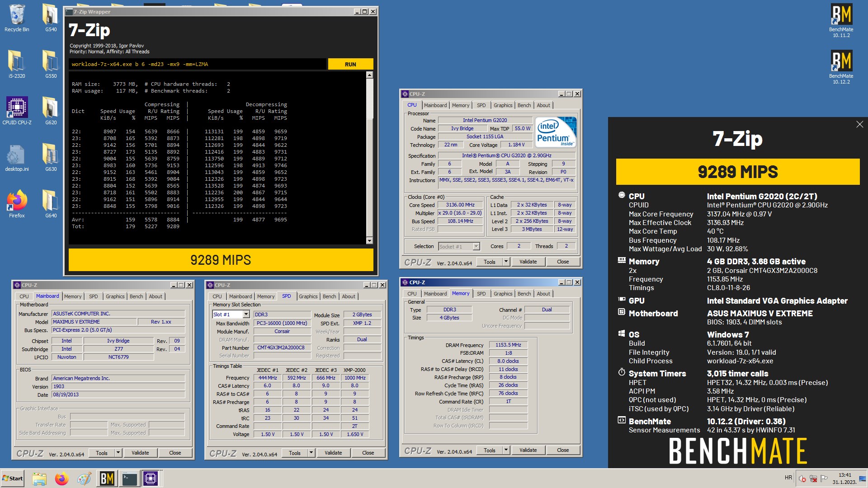
Task: Open About tab in CPU-Z SPD window
Action: coord(348,296)
